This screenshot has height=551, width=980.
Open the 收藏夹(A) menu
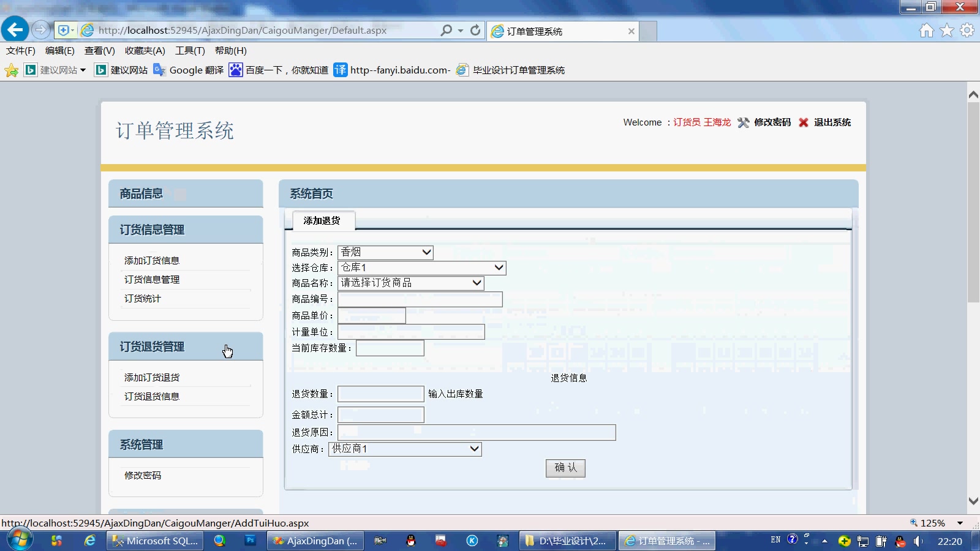[145, 51]
